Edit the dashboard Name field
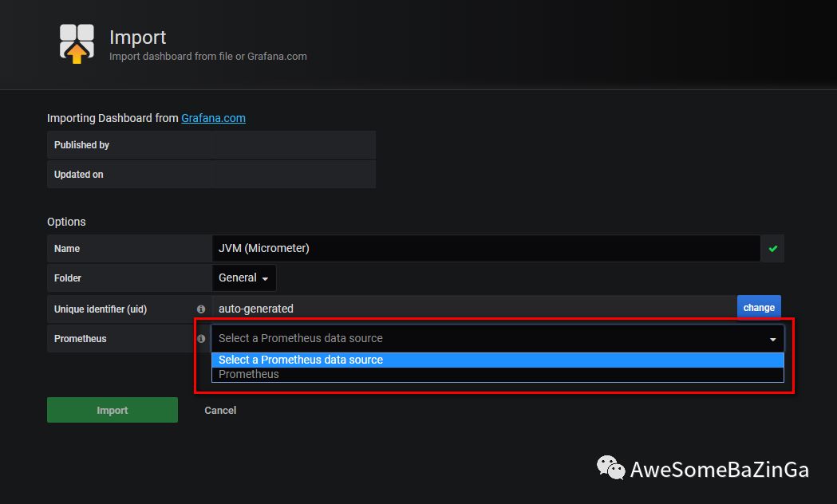The height and width of the screenshot is (504, 837). (486, 249)
